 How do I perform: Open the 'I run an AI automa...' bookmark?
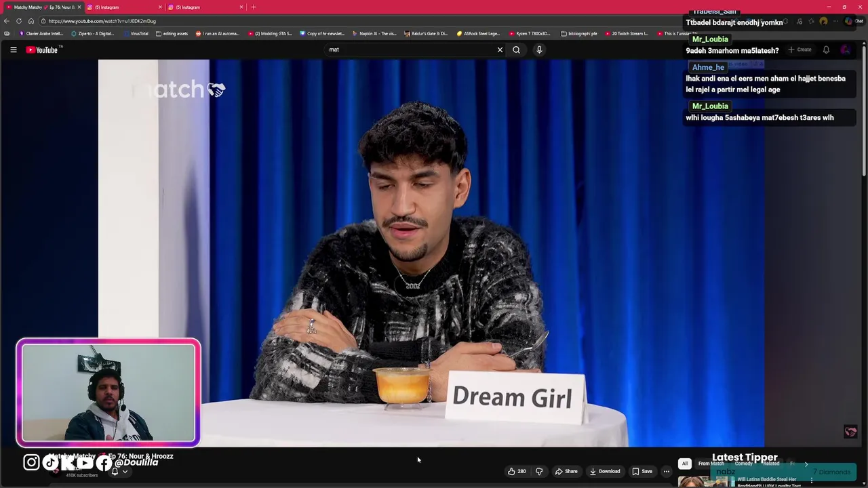(x=218, y=33)
